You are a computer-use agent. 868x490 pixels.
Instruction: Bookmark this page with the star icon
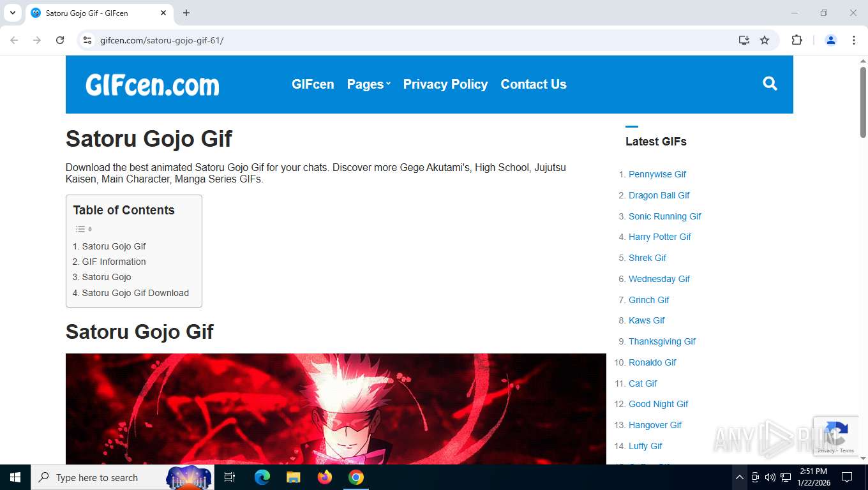click(x=765, y=40)
